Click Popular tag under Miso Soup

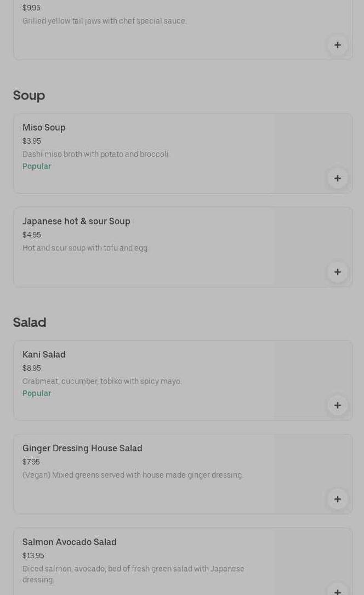37,166
